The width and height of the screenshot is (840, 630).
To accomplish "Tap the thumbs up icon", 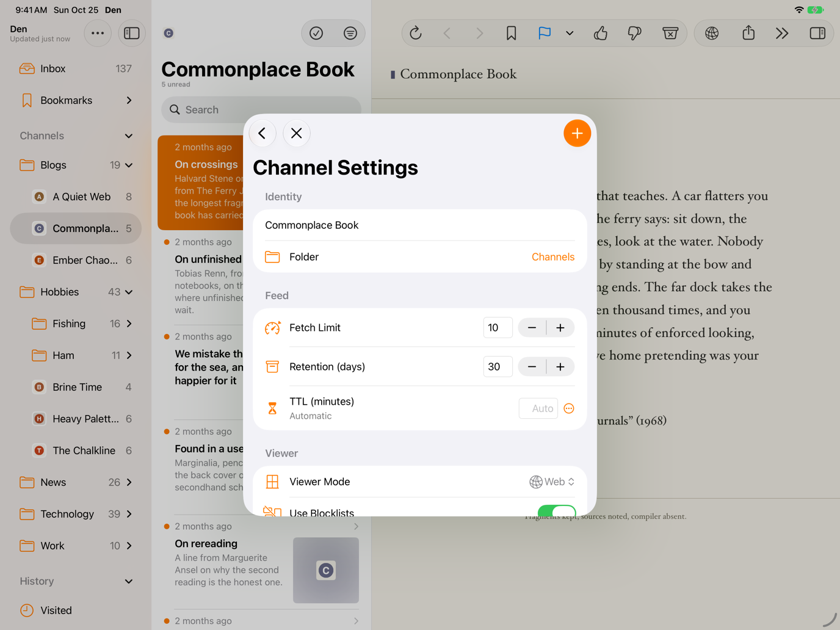I will (x=601, y=33).
